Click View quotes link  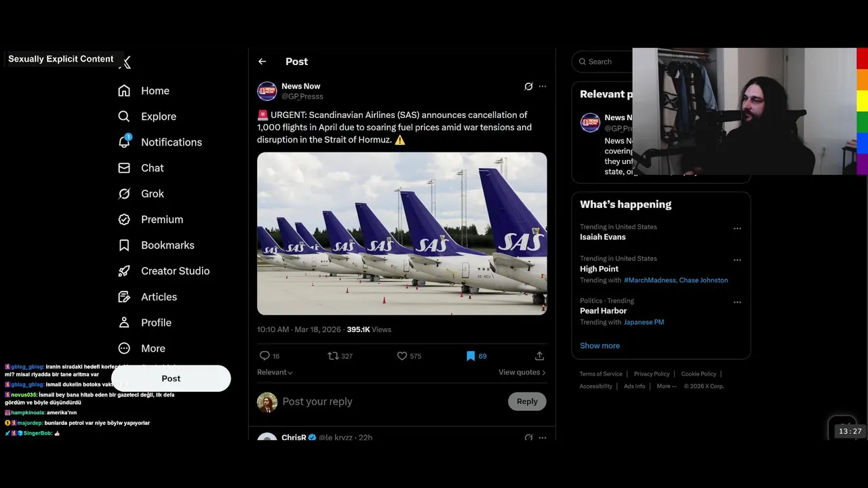pos(522,372)
